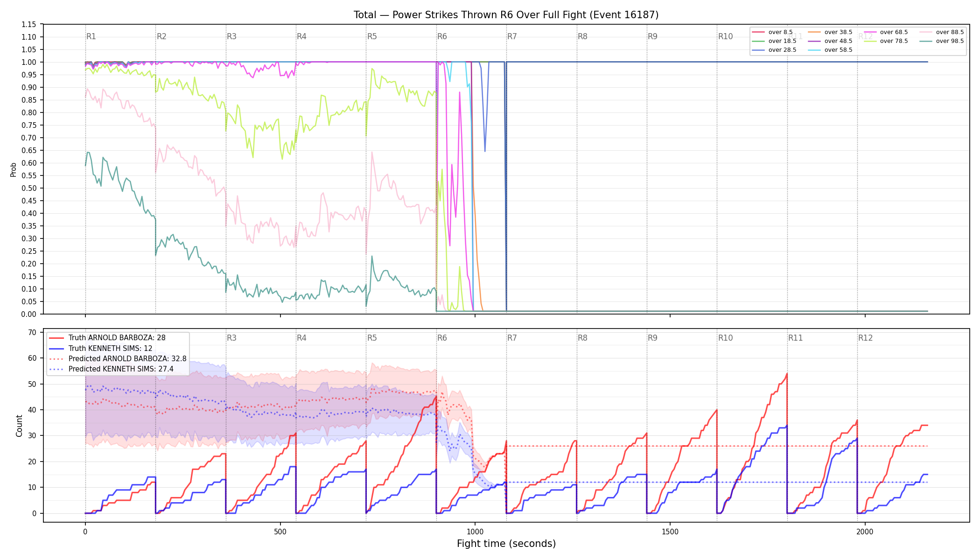Click the R1 round marker label

[91, 36]
